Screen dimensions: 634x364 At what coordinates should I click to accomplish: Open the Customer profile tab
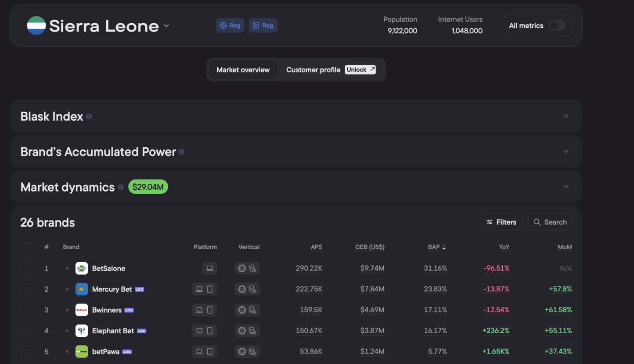[313, 70]
